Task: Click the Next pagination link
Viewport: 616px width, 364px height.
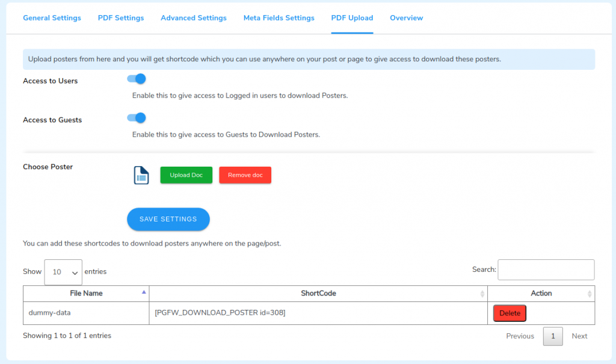Action: click(579, 336)
